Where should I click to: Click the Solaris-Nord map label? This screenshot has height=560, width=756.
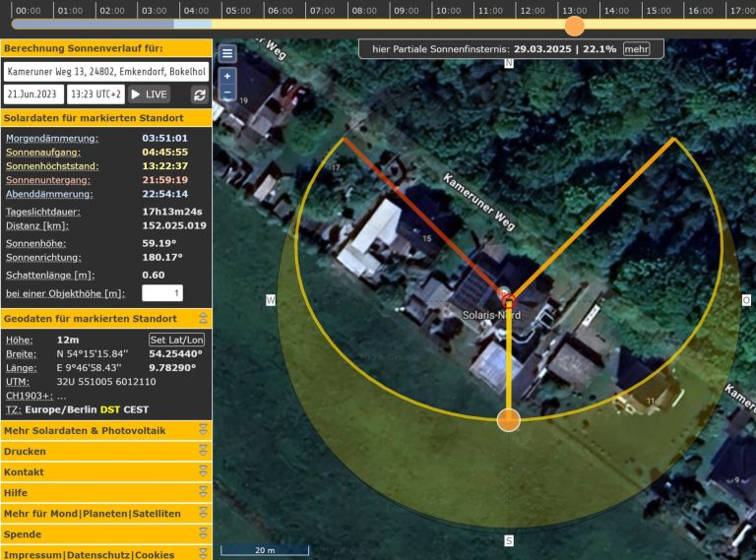491,315
